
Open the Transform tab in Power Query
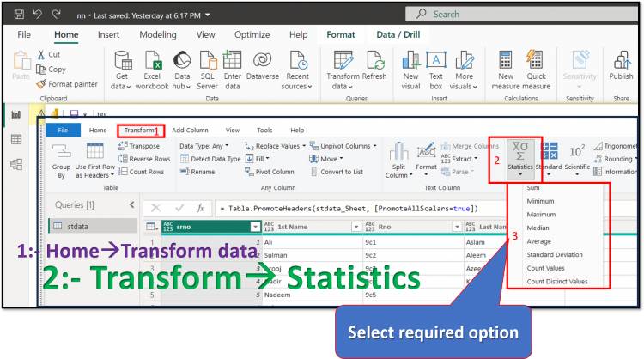click(x=139, y=131)
